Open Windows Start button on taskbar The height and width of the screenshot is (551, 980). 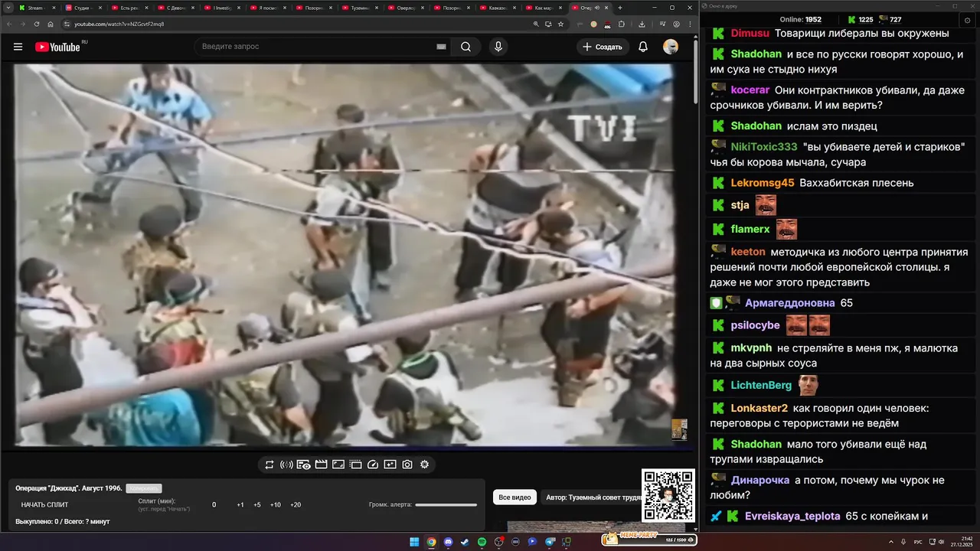click(414, 542)
